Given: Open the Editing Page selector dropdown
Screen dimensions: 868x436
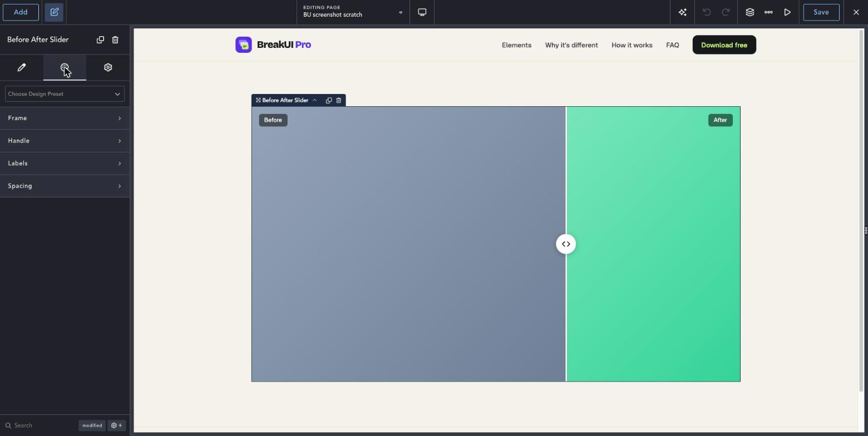Looking at the screenshot, I should click(353, 12).
